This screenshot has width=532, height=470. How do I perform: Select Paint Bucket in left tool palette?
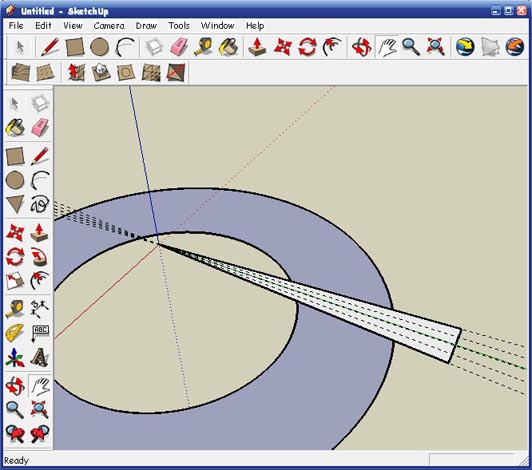click(15, 128)
